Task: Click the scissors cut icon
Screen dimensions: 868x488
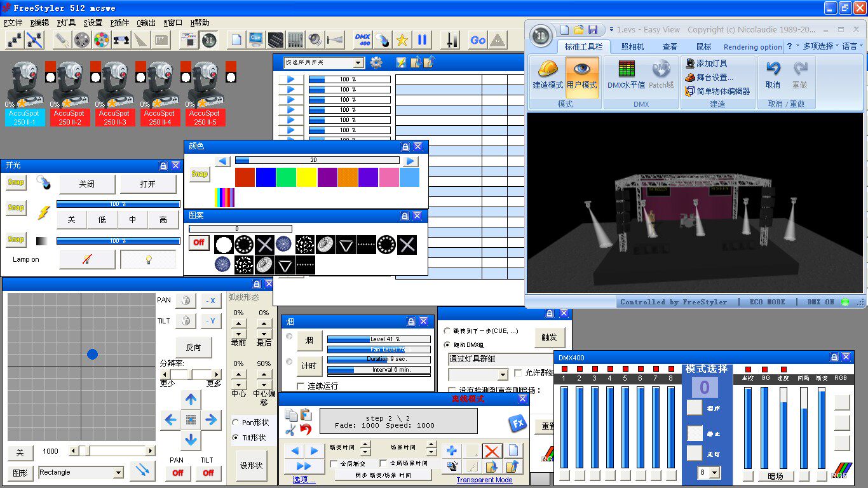Action: (x=290, y=430)
